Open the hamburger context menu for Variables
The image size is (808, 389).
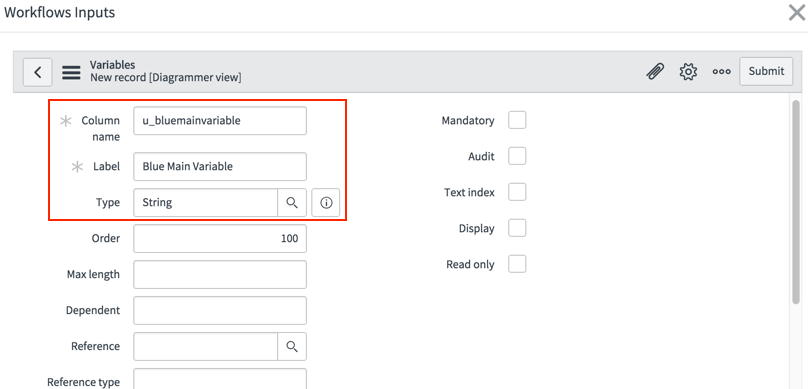pyautogui.click(x=71, y=72)
